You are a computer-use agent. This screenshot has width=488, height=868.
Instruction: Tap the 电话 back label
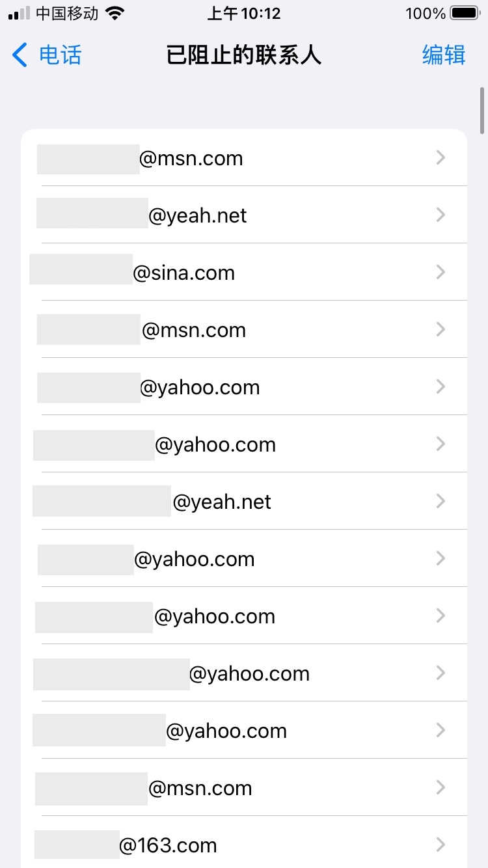coord(61,55)
